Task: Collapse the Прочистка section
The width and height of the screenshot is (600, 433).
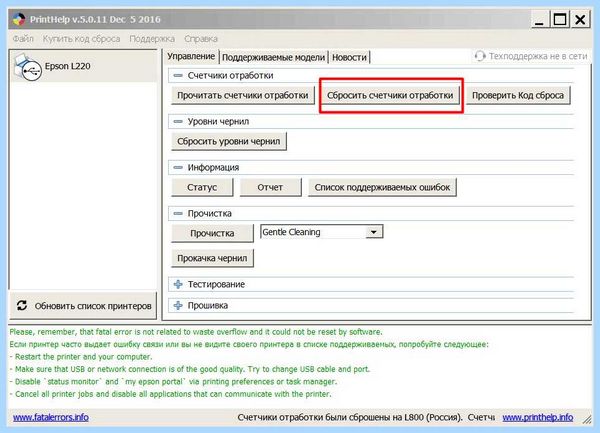Action: pyautogui.click(x=178, y=213)
